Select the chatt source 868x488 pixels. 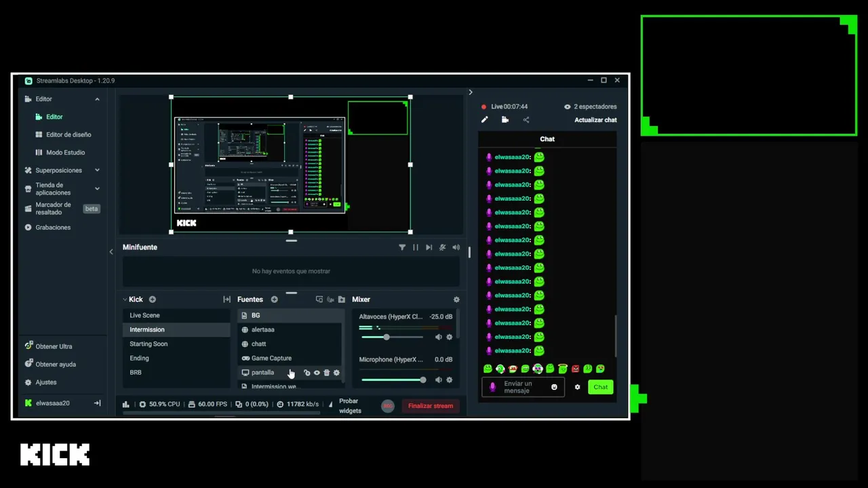pos(290,344)
